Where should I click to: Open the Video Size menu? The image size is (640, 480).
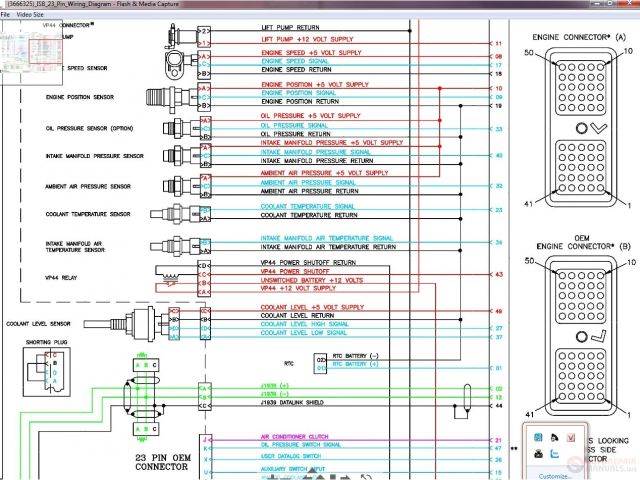point(30,15)
